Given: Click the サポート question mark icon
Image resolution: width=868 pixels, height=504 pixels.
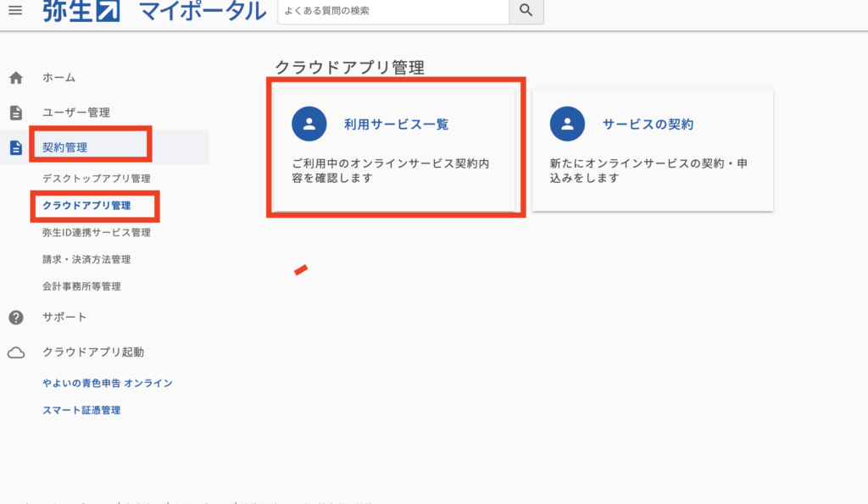Looking at the screenshot, I should pyautogui.click(x=16, y=318).
